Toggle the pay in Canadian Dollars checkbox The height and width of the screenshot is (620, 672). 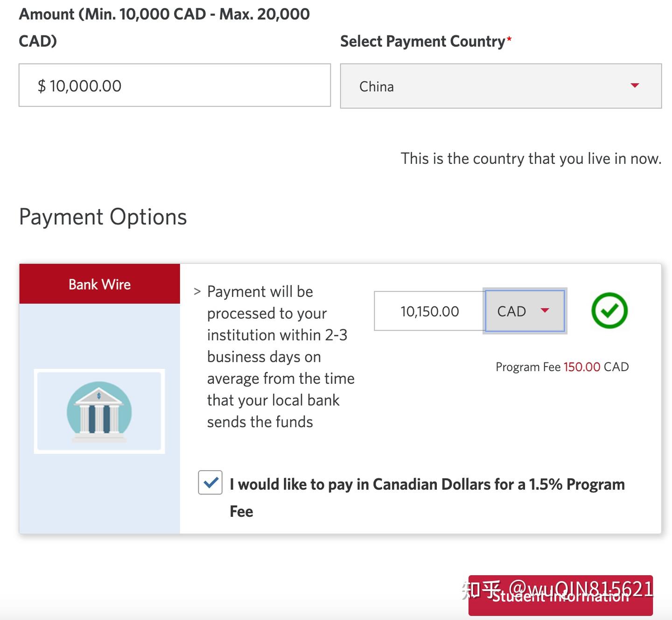click(210, 482)
